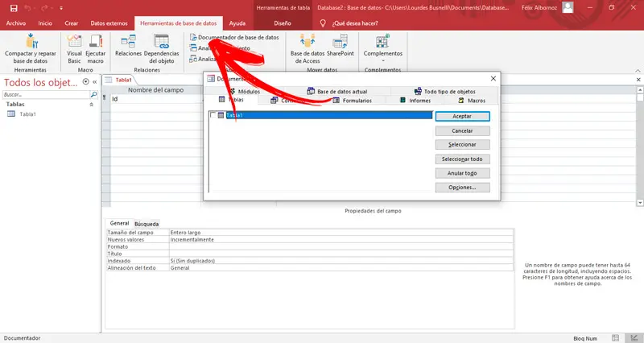Screen dimensions: 644x343
Task: Click the undo icon
Action: click(27, 8)
